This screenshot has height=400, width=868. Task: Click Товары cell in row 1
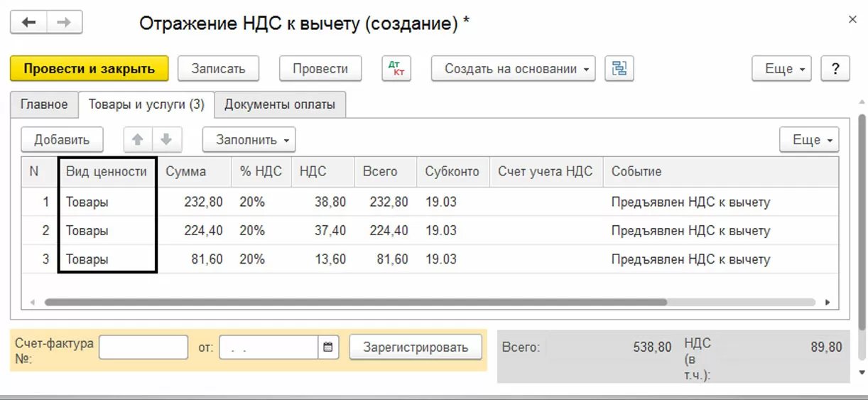pyautogui.click(x=107, y=202)
